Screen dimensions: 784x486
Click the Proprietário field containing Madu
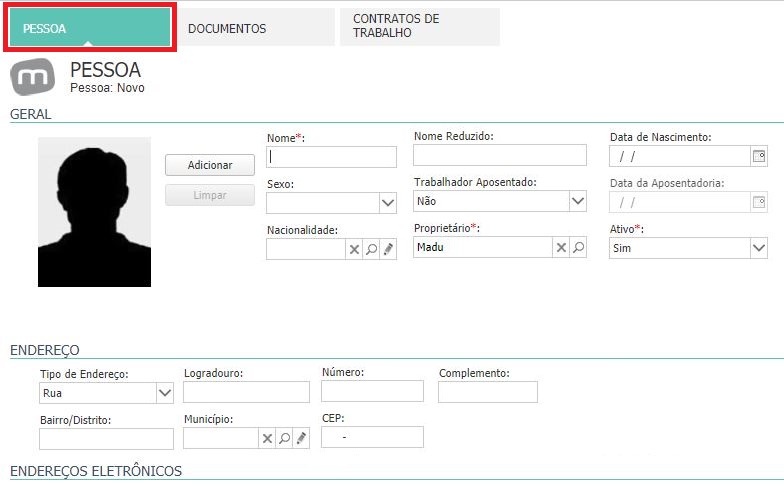[x=483, y=247]
